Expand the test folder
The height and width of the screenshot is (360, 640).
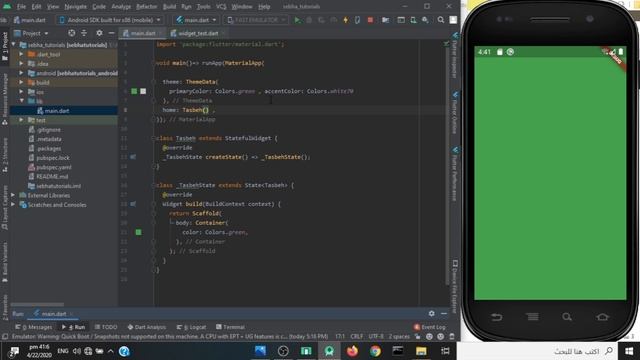tap(21, 120)
